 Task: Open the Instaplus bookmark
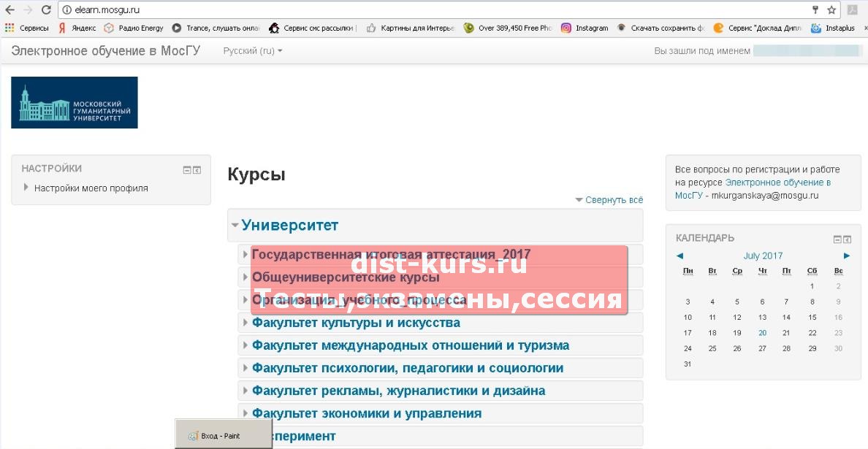click(x=833, y=28)
